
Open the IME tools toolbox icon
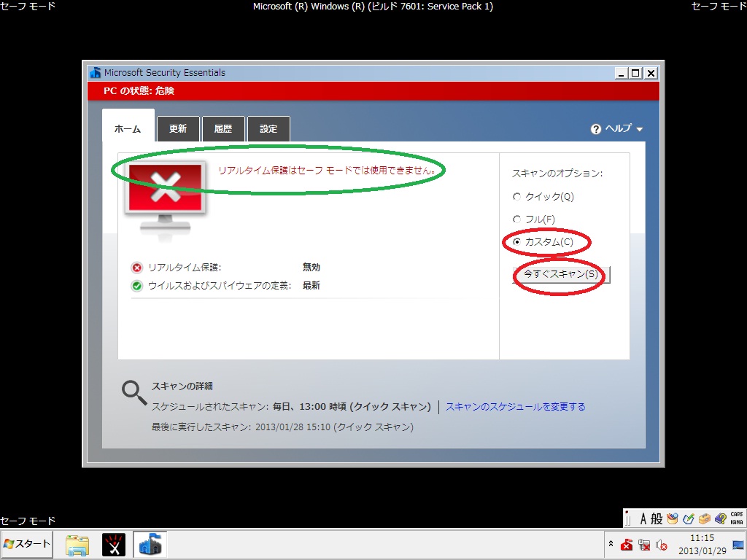pyautogui.click(x=705, y=518)
